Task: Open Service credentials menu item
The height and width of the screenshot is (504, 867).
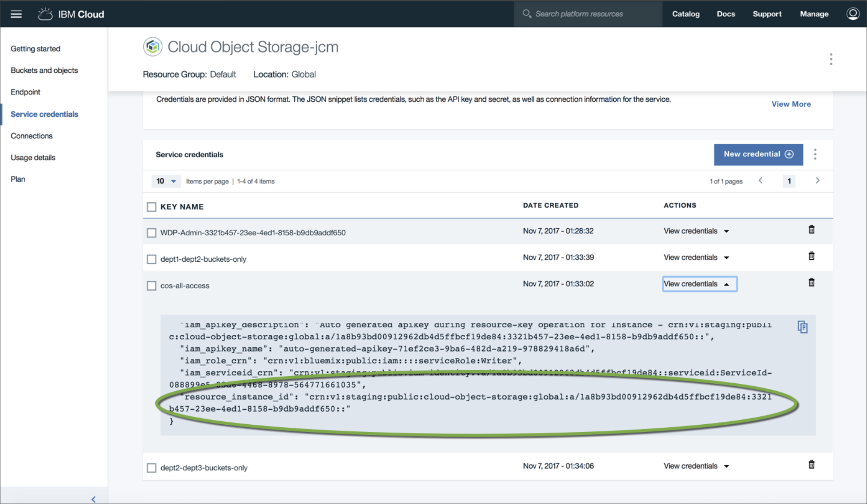Action: tap(44, 113)
